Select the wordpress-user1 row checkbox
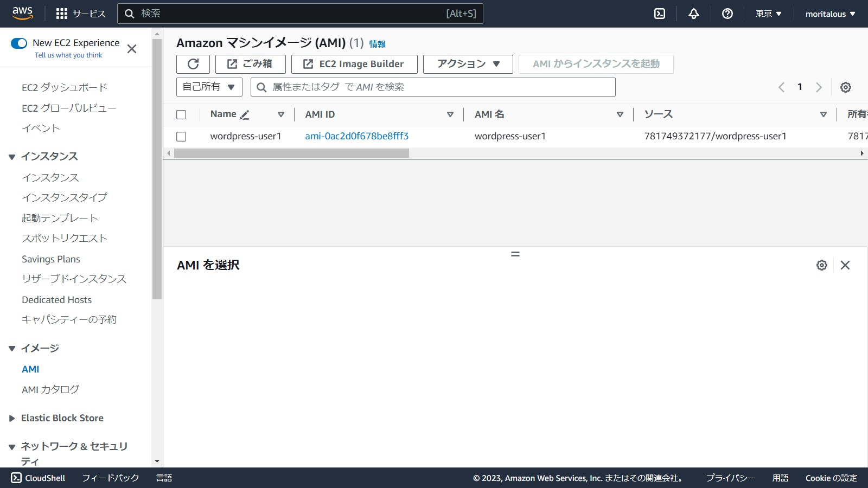868x488 pixels. (x=181, y=137)
